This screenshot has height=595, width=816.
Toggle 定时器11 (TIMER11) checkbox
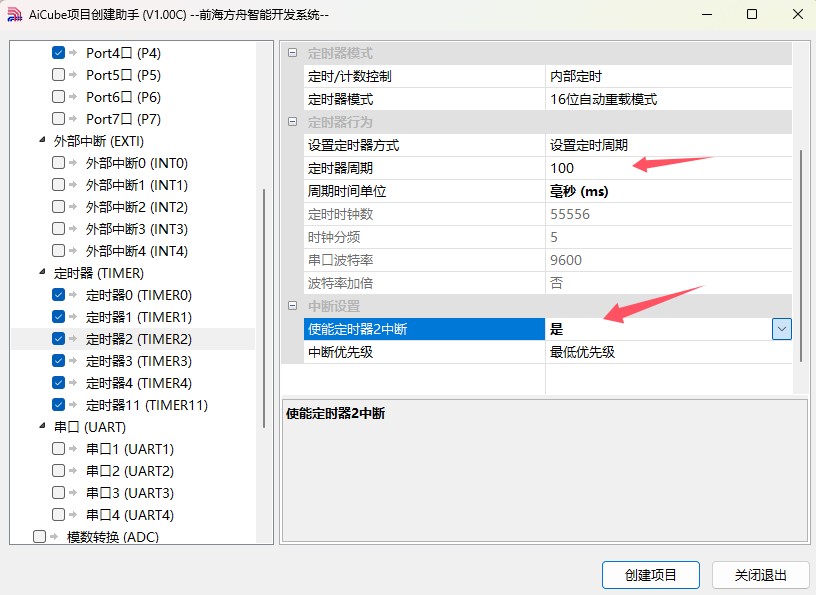[58, 404]
